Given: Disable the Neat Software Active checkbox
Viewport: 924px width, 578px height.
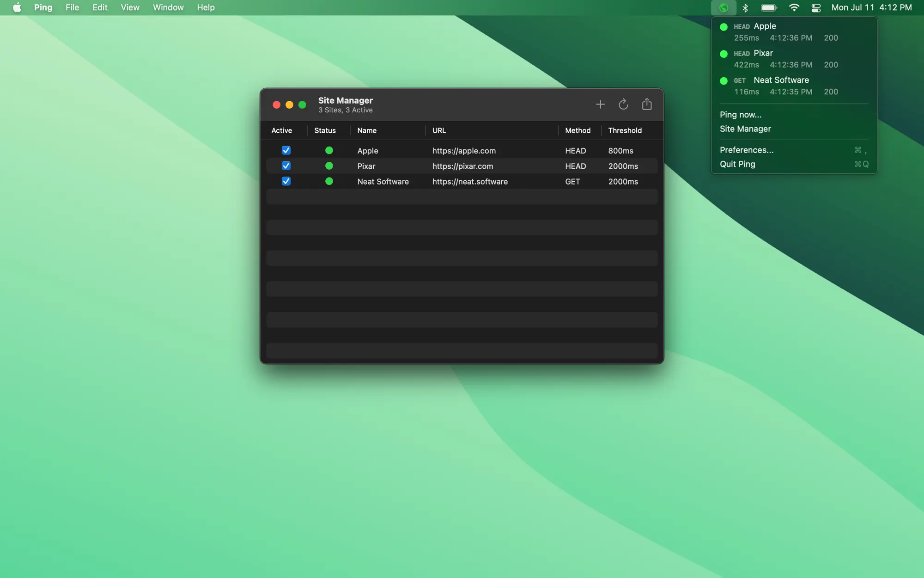Looking at the screenshot, I should pyautogui.click(x=286, y=181).
